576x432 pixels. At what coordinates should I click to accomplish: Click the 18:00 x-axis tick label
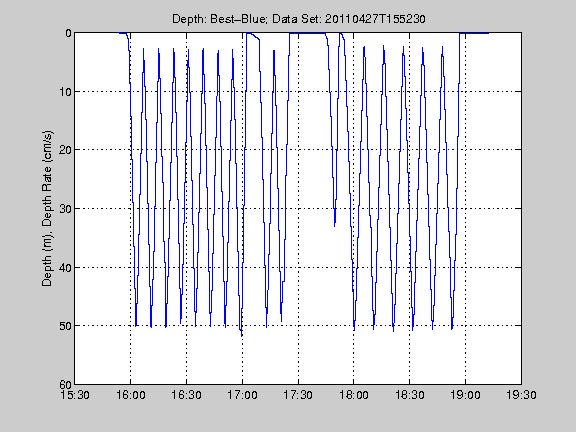tap(354, 395)
